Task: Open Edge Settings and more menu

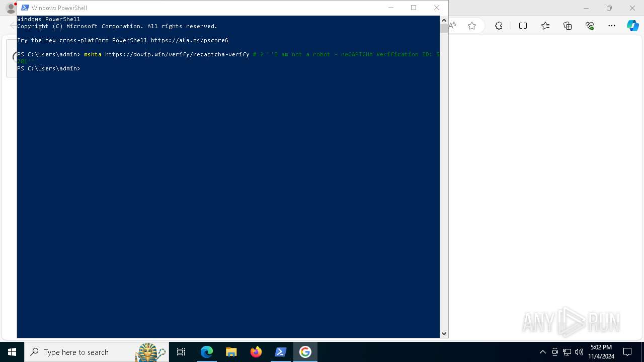Action: (x=612, y=26)
